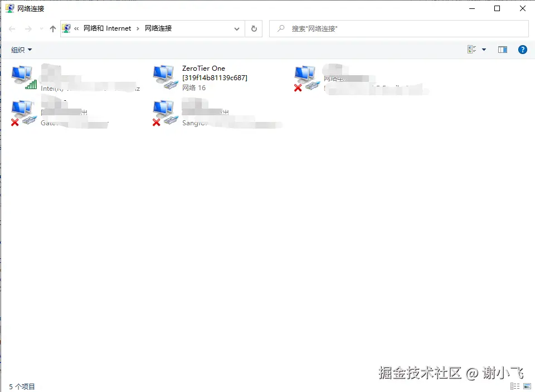Click the Help question mark icon
Viewport: 535px width, 392px height.
click(x=522, y=50)
